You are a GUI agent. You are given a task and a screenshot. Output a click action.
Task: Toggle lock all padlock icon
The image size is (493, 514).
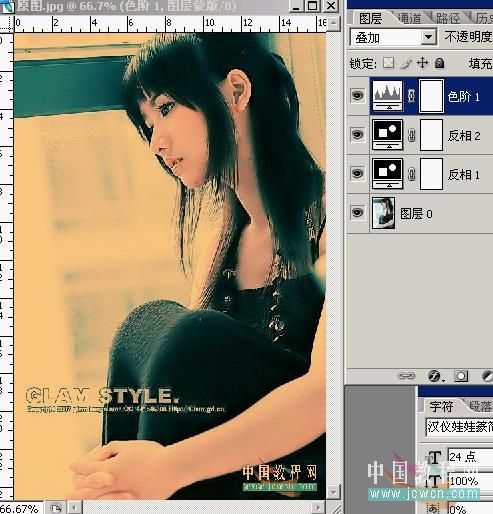tap(440, 63)
